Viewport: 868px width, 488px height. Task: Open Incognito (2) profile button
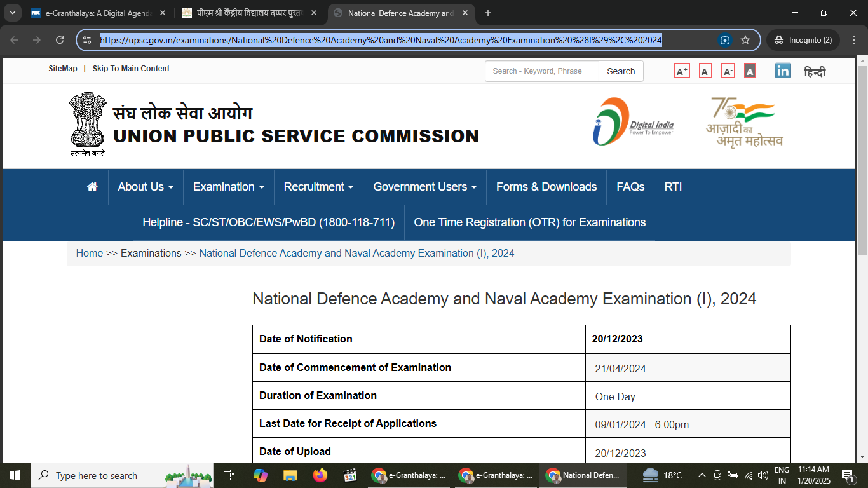click(x=803, y=40)
